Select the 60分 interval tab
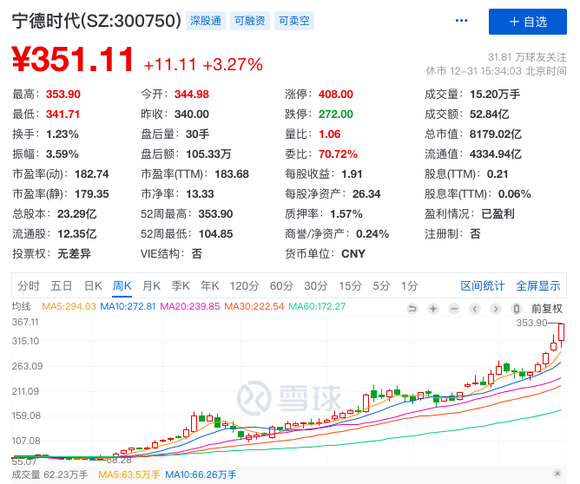Viewport: 580px width, 484px height. 281,286
